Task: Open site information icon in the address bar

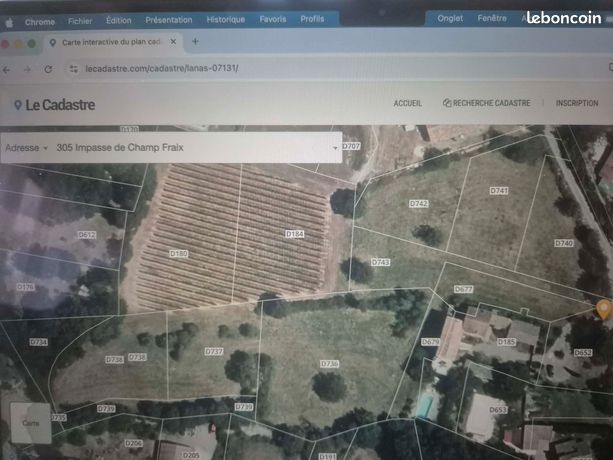Action: coord(73,69)
